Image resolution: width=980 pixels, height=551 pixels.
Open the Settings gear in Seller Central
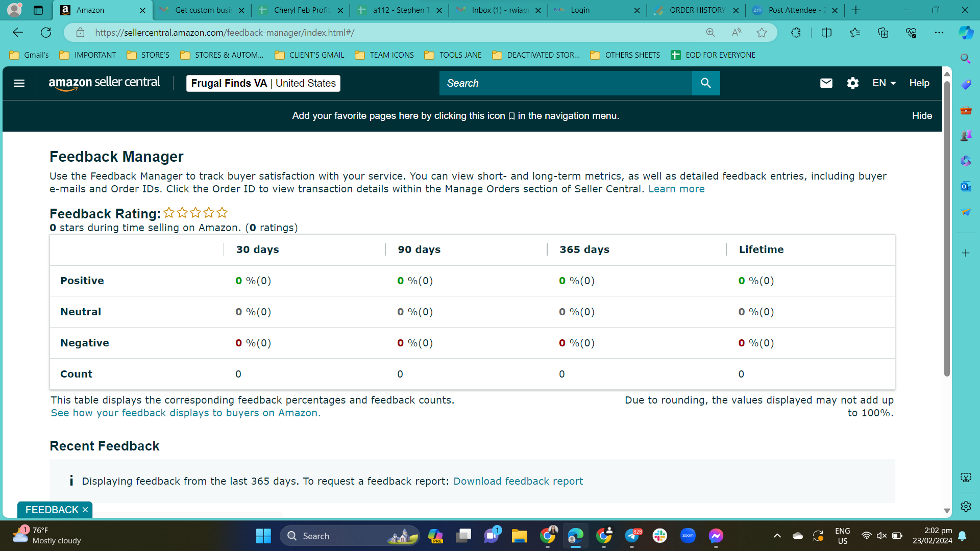852,83
